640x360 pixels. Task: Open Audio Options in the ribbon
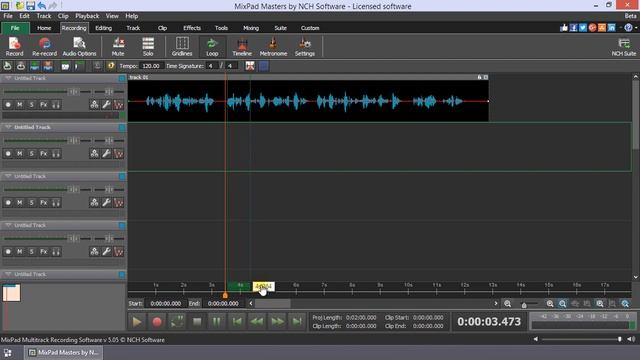79,47
